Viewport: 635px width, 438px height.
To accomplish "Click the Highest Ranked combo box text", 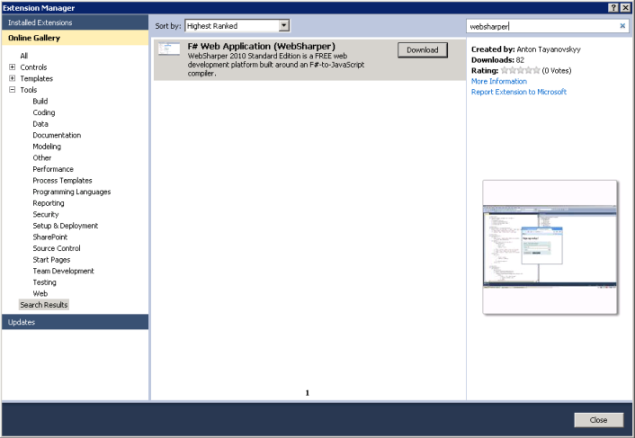I will coord(212,26).
